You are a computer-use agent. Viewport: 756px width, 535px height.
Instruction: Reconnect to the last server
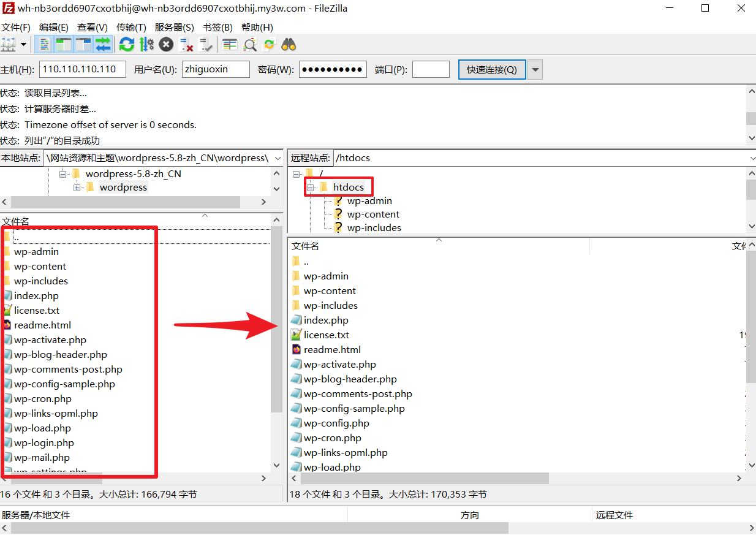coord(206,44)
